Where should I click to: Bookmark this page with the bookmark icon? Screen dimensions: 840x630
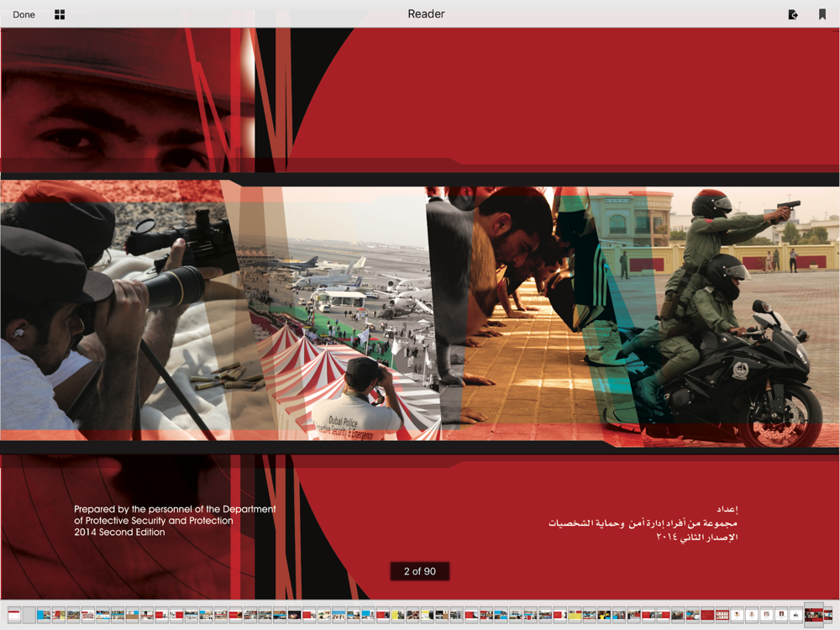822,14
